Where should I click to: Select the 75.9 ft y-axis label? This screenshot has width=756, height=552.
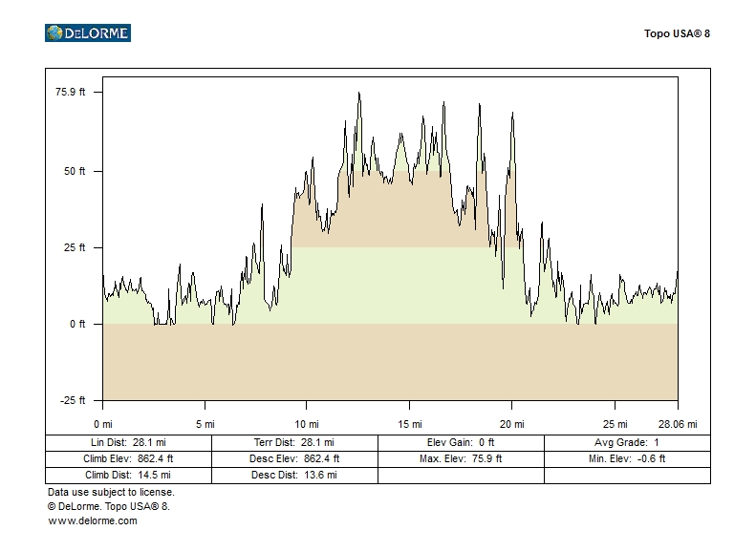click(70, 93)
